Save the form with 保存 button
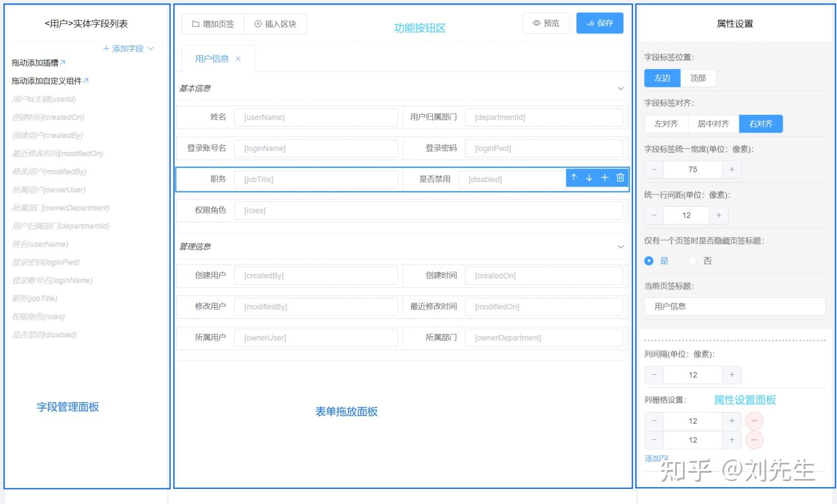Screen dimensions: 837x504 [600, 23]
